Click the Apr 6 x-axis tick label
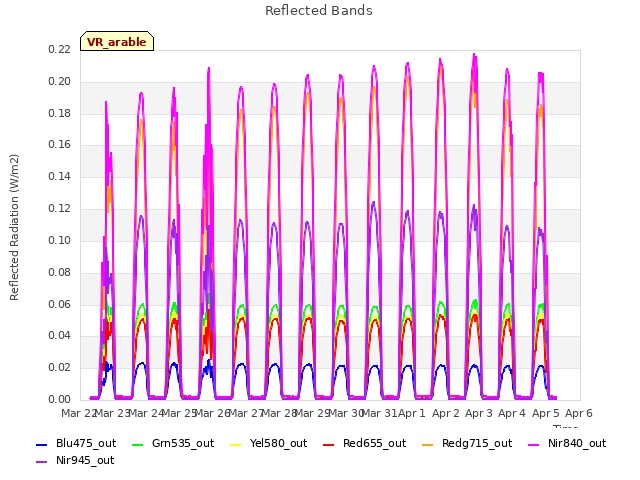This screenshot has height=480, width=640. pyautogui.click(x=579, y=413)
